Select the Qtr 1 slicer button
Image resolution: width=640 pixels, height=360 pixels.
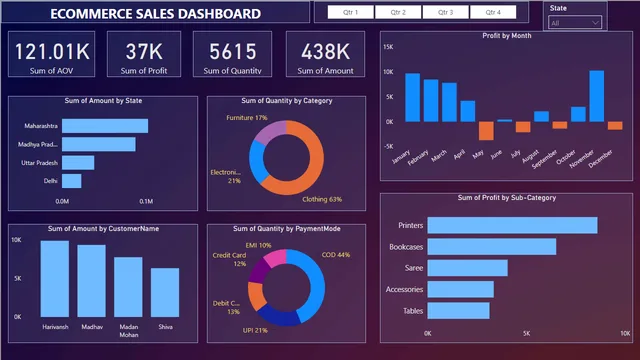(350, 12)
